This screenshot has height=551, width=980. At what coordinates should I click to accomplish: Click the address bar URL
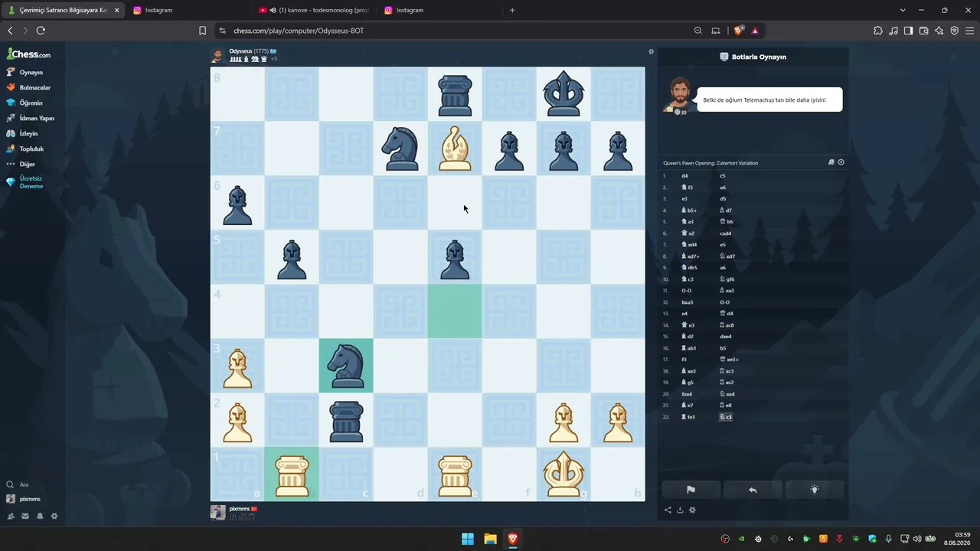299,31
